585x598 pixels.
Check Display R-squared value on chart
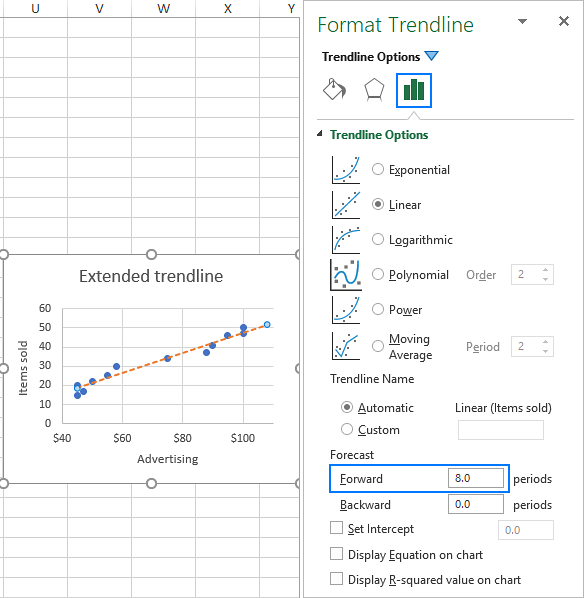click(336, 579)
